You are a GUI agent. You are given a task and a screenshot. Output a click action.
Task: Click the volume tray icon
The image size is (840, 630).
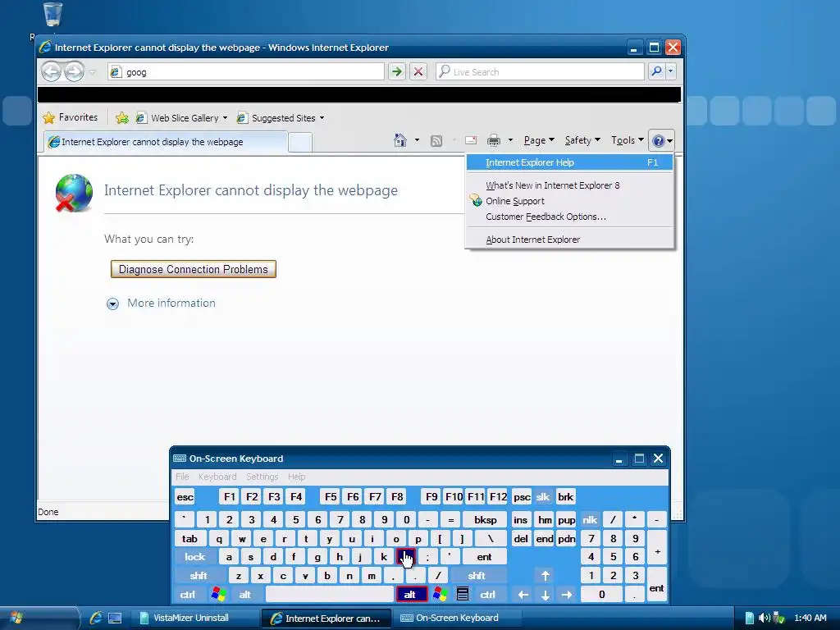pyautogui.click(x=764, y=618)
